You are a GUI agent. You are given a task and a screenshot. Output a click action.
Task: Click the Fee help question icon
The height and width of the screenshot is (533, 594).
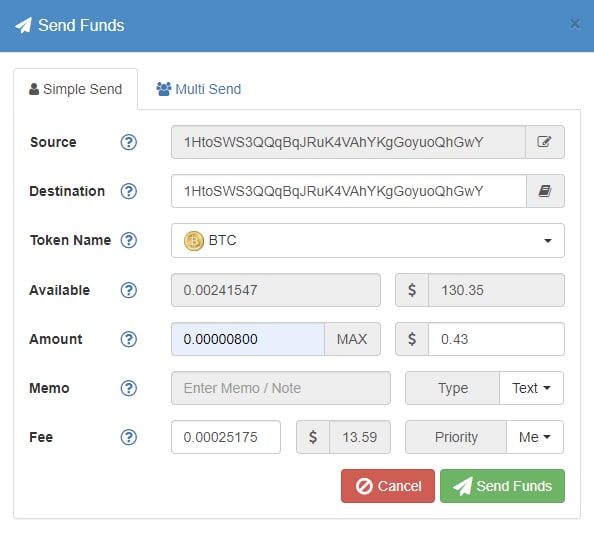129,437
